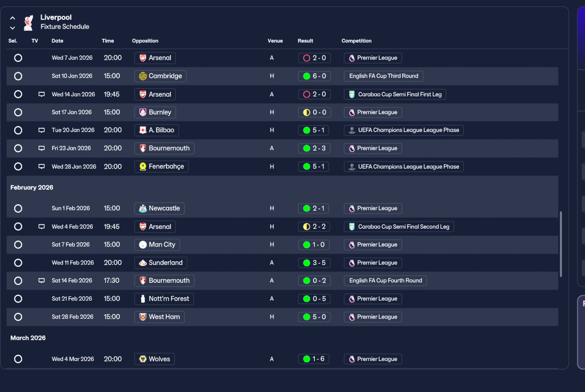Screen dimensions: 585x392
Task: Click Carabao Cup logo on Semi Final First Leg
Action: pos(351,94)
